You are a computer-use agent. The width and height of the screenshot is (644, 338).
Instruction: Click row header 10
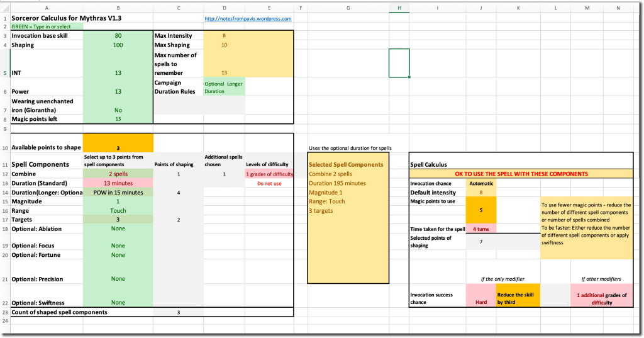click(x=4, y=147)
